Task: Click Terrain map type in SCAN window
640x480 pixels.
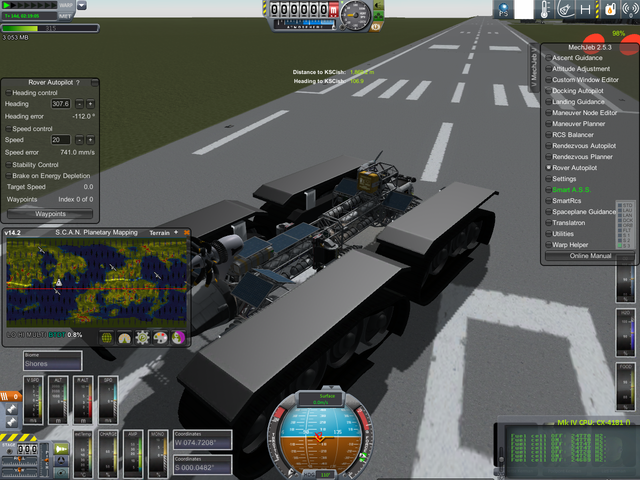Action: point(159,233)
